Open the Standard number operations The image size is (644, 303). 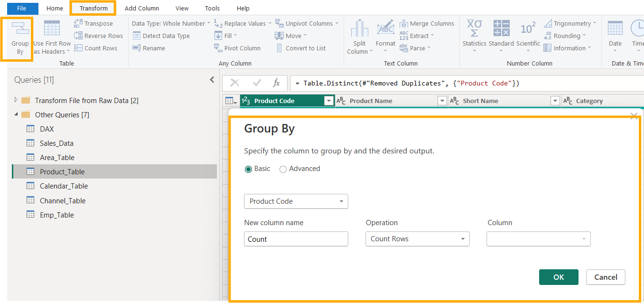point(501,36)
